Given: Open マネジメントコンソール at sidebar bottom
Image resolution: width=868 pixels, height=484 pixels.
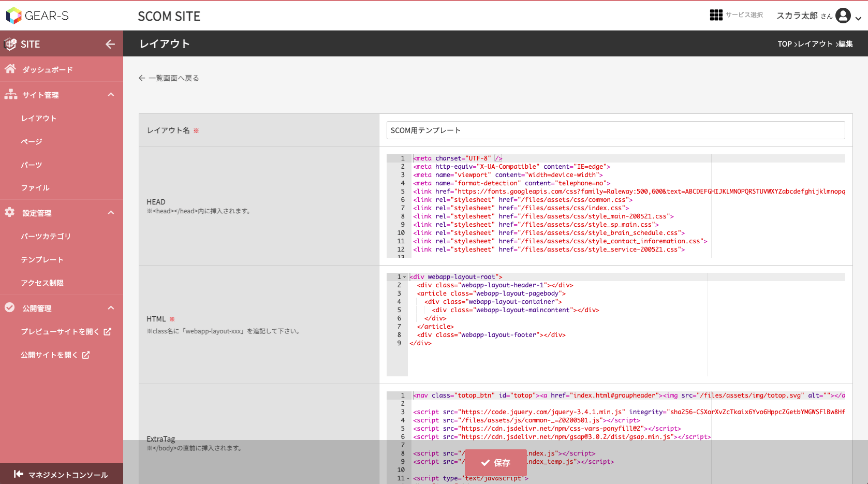Looking at the screenshot, I should [x=62, y=474].
